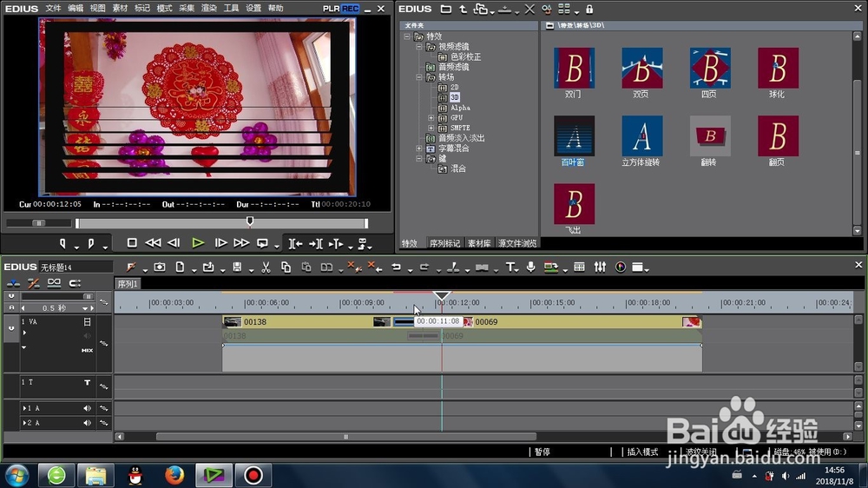Screen dimensions: 868x488
Task: Play the clip in the preview player
Action: pyautogui.click(x=198, y=242)
